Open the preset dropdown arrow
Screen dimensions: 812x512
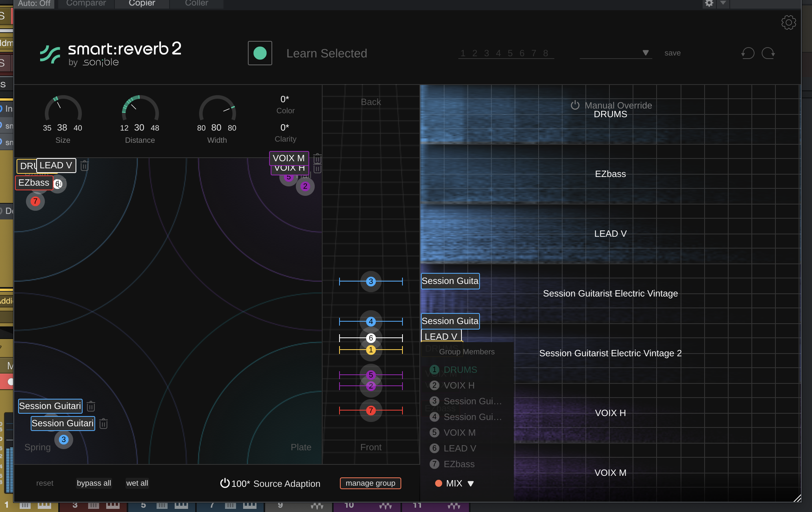645,53
